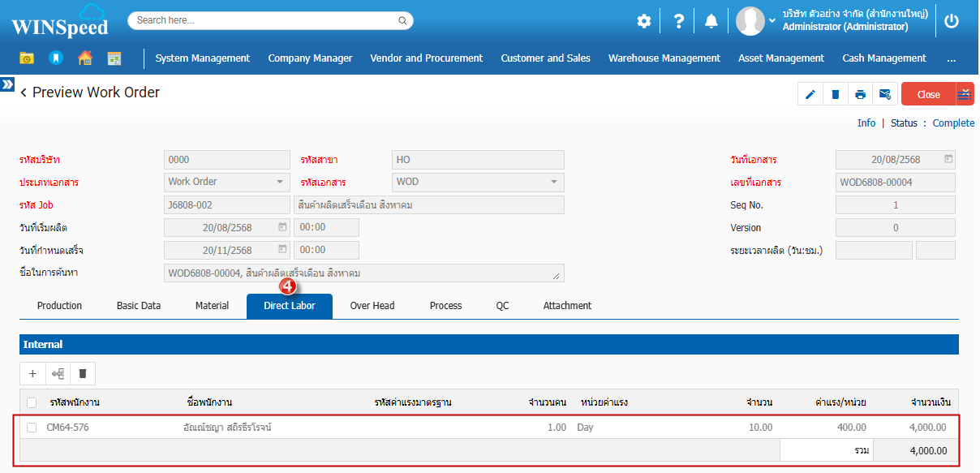This screenshot has width=980, height=473.
Task: Click the power logout icon
Action: point(952,21)
